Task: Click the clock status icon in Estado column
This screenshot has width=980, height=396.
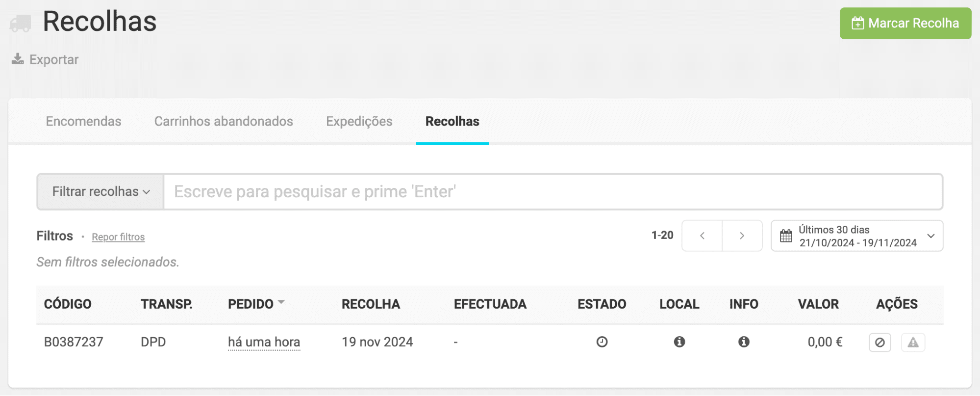Action: (602, 342)
